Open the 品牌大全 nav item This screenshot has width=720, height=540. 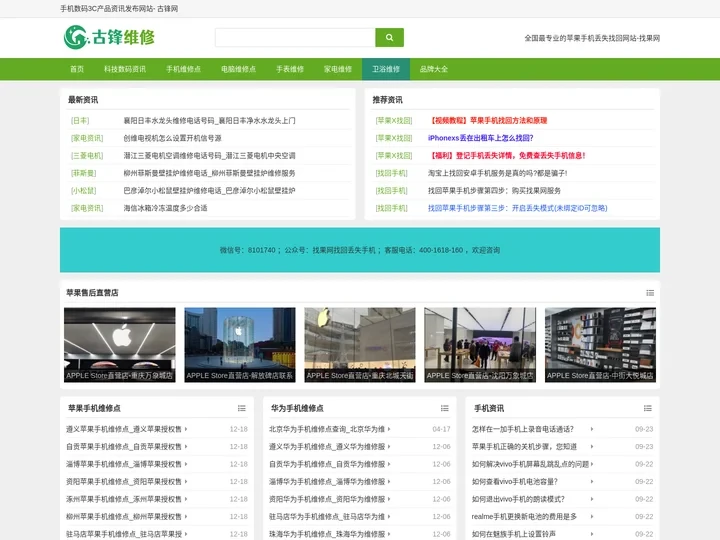pyautogui.click(x=433, y=69)
